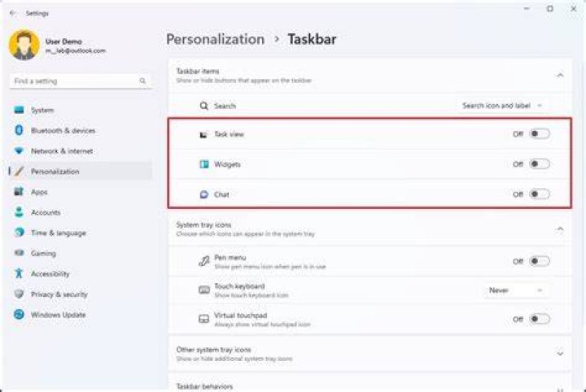This screenshot has height=392, width=586.
Task: Turn on the Task view toggle
Action: pyautogui.click(x=540, y=133)
